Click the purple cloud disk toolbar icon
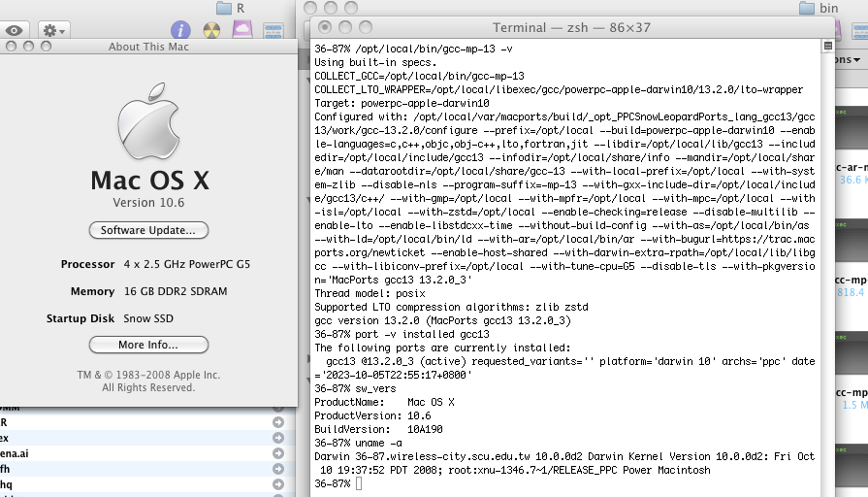The height and width of the screenshot is (497, 868). [241, 29]
